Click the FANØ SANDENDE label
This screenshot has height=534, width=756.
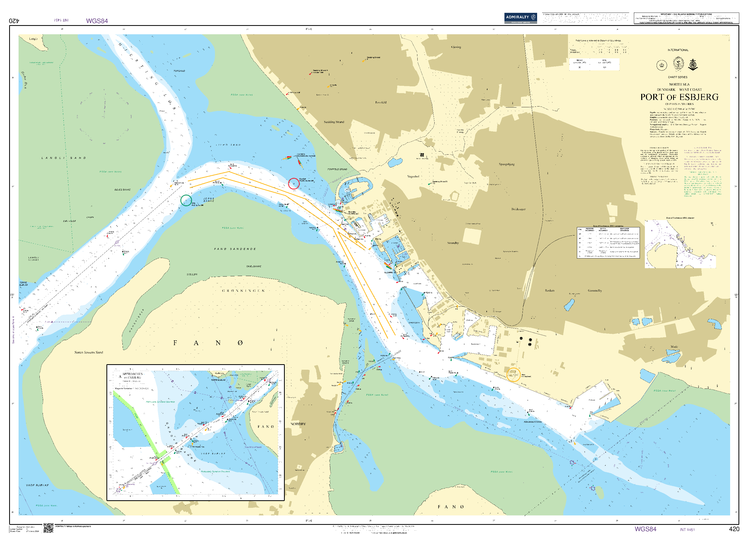(x=235, y=249)
